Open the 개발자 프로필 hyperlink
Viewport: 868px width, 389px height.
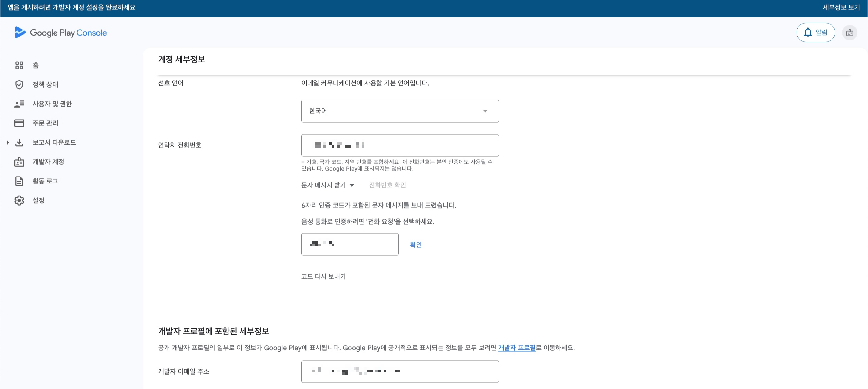click(x=517, y=347)
